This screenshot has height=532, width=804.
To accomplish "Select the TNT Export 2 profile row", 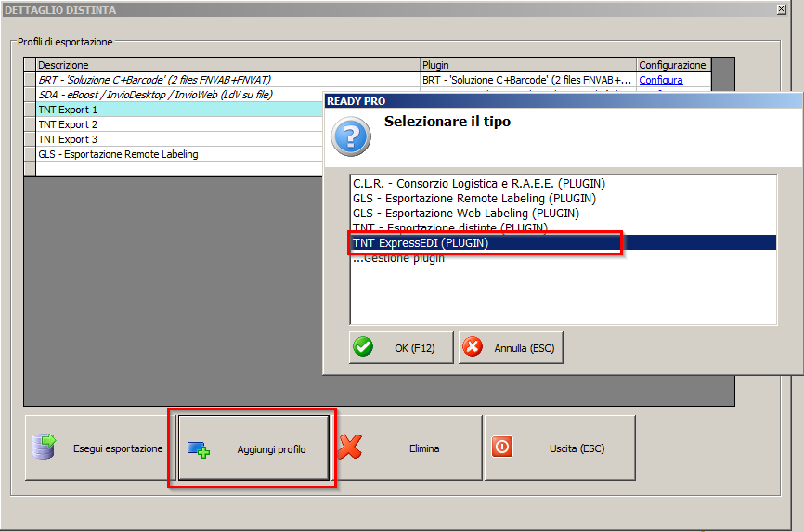I will pyautogui.click(x=179, y=124).
